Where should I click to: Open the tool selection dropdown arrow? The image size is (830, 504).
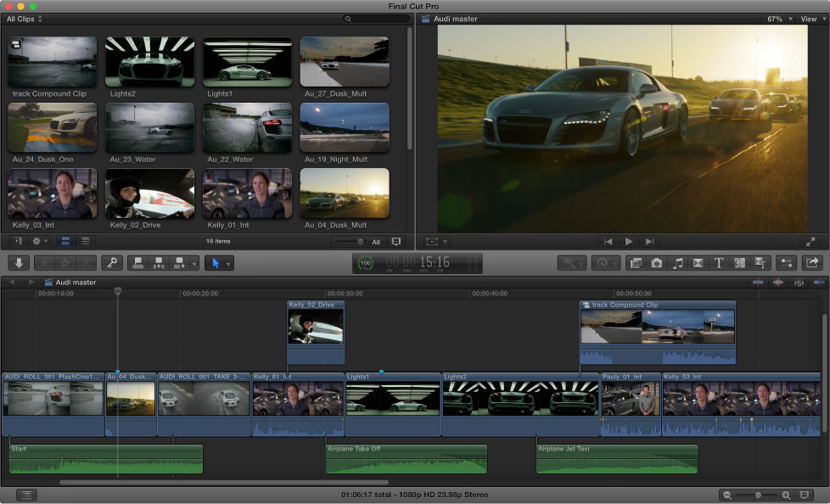click(228, 263)
